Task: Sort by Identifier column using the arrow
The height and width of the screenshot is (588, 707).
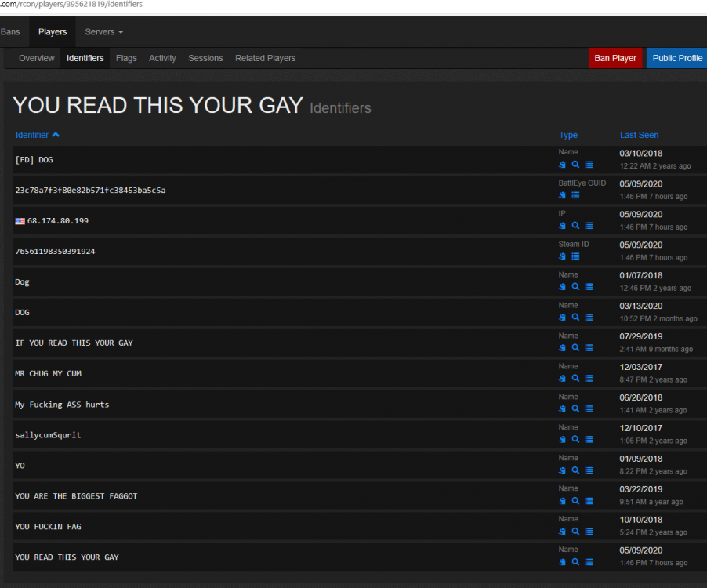Action: coord(56,135)
